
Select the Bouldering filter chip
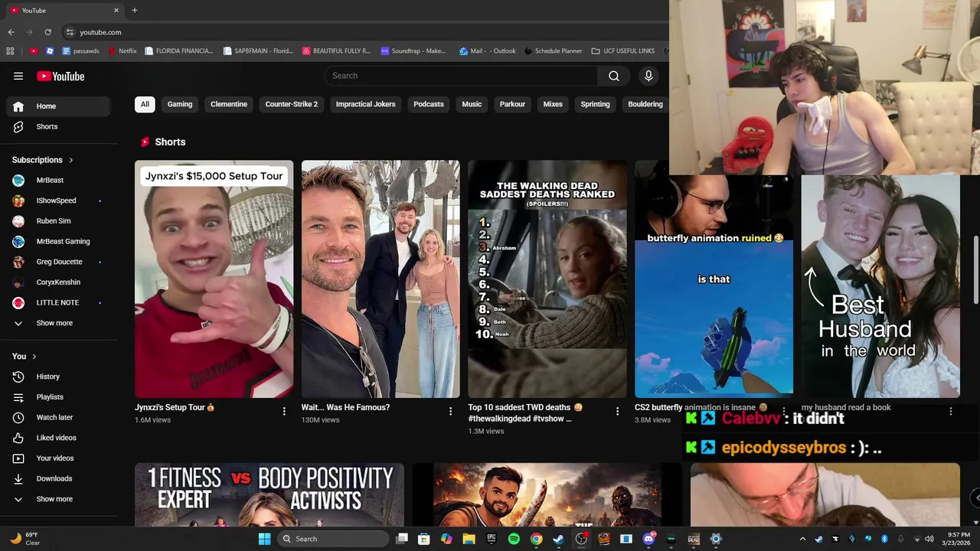pos(645,104)
